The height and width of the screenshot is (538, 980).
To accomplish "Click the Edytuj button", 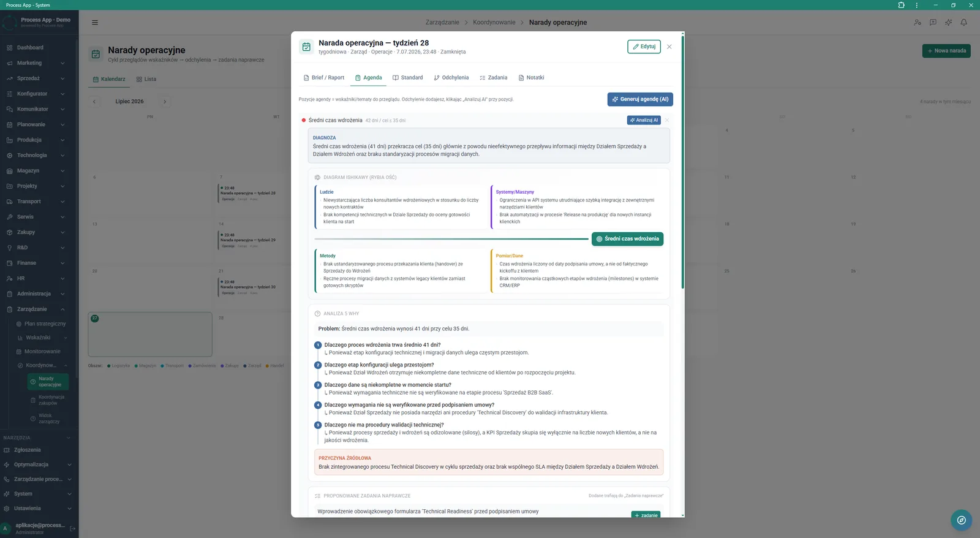I will [x=644, y=47].
